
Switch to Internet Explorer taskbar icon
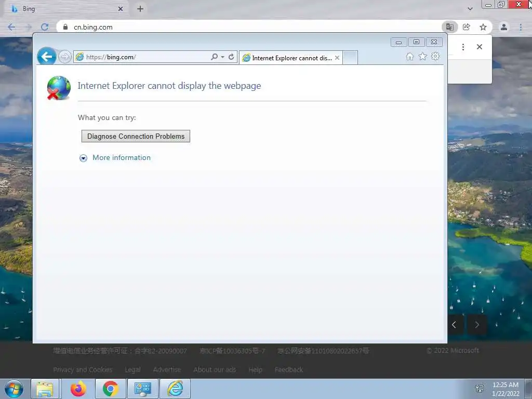175,389
